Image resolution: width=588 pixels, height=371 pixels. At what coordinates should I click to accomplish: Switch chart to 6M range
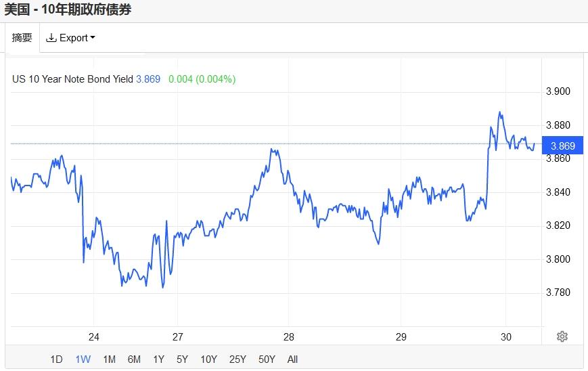[134, 359]
